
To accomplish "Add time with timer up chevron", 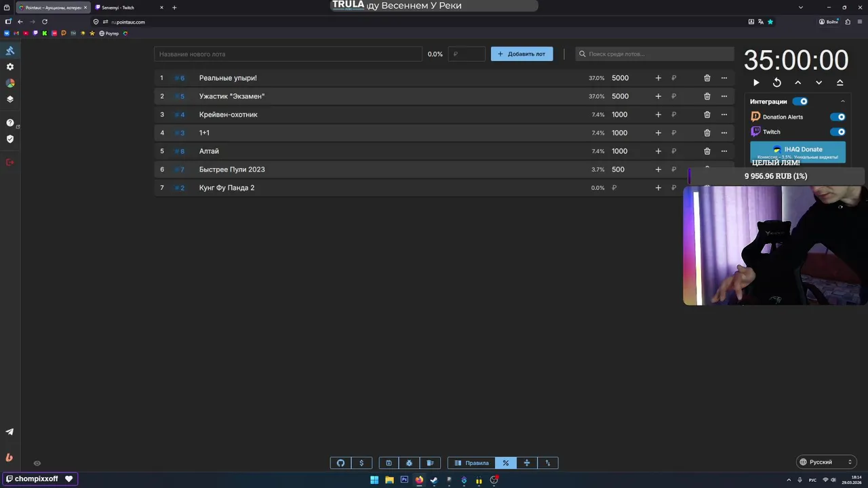I will pos(798,83).
